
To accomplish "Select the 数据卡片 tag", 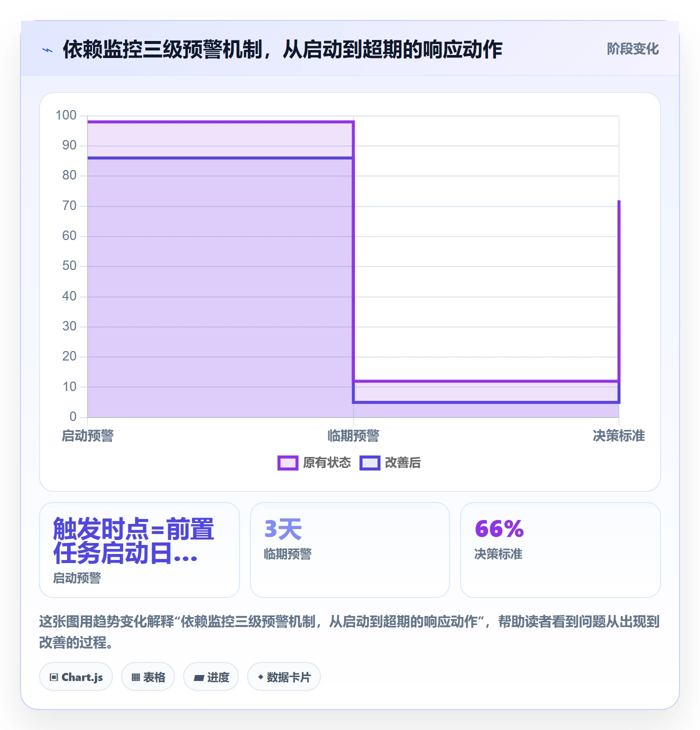I will point(284,677).
